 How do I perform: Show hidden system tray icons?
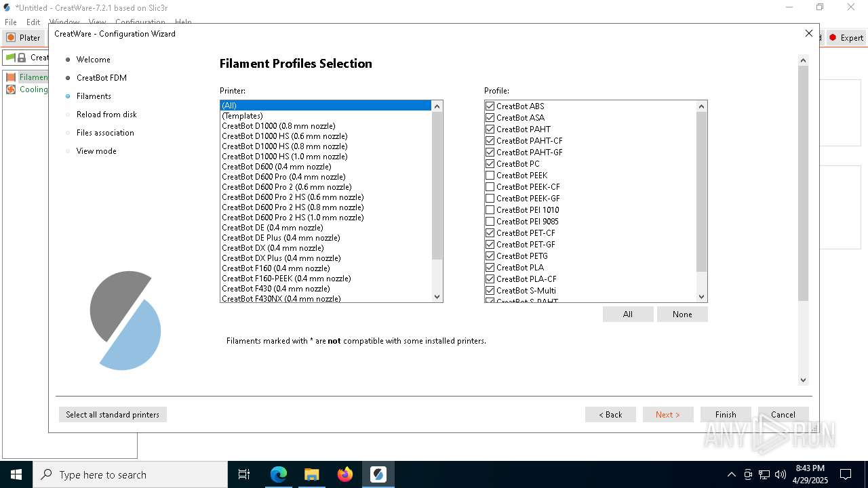point(731,474)
